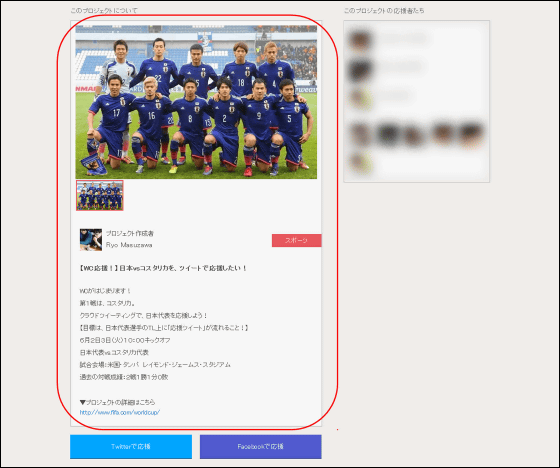The height and width of the screenshot is (468, 560).
Task: Click the kickoff time line with 10:00キックオフ
Action: click(125, 340)
